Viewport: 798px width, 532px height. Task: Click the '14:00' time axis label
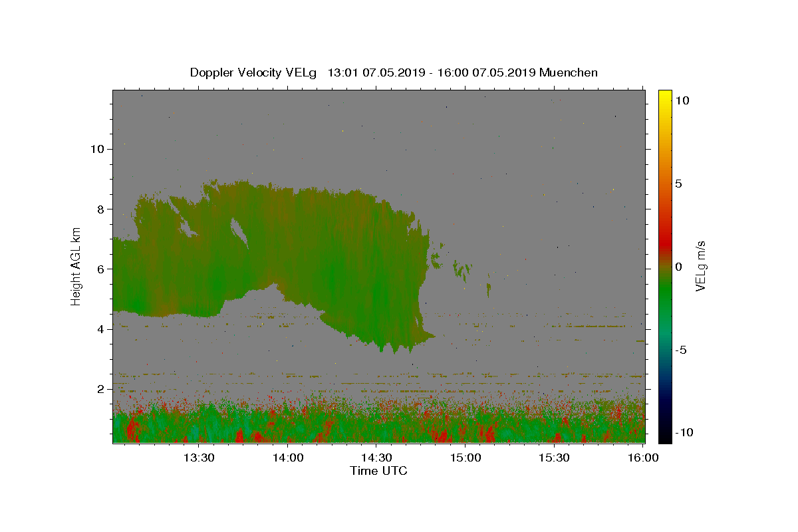(x=287, y=458)
